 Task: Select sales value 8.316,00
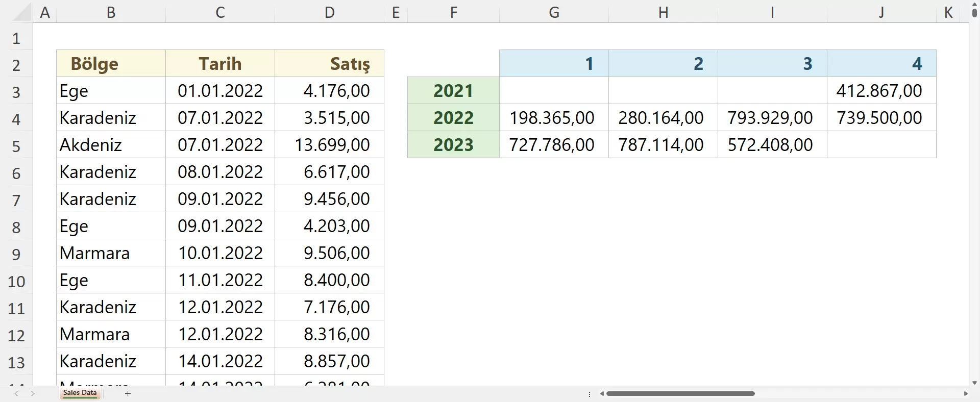coord(329,334)
